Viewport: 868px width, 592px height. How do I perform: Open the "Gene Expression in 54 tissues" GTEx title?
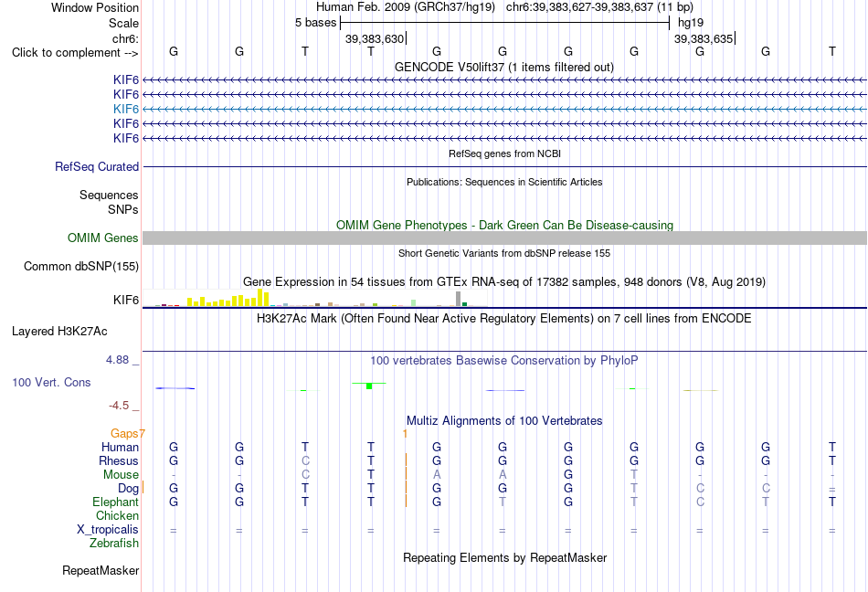[x=504, y=281]
